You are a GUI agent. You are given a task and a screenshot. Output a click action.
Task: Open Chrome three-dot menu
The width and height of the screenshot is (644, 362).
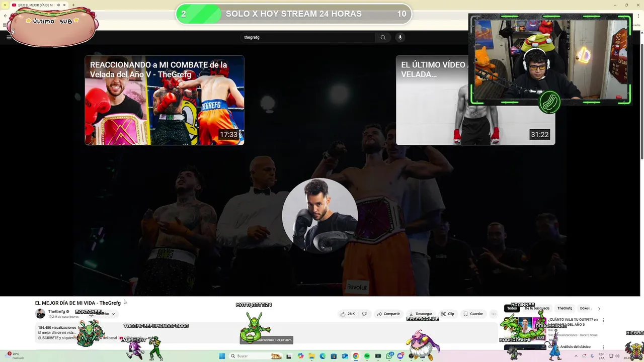coord(639,16)
